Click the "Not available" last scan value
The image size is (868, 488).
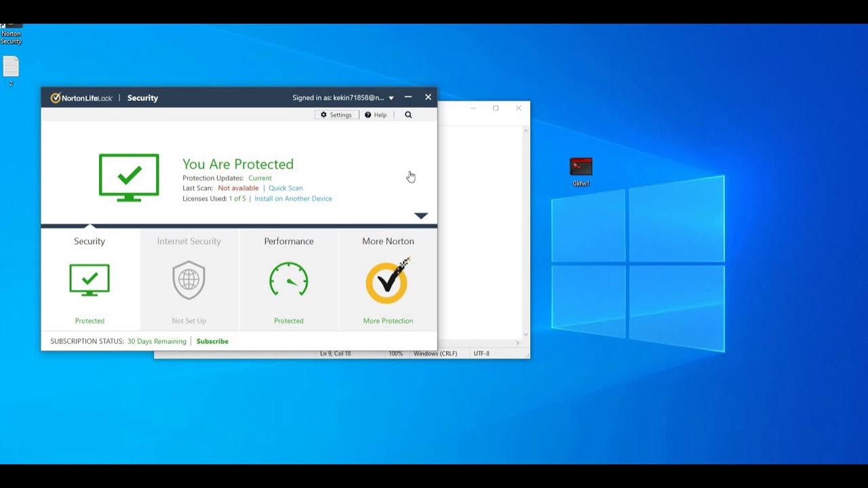(x=238, y=188)
